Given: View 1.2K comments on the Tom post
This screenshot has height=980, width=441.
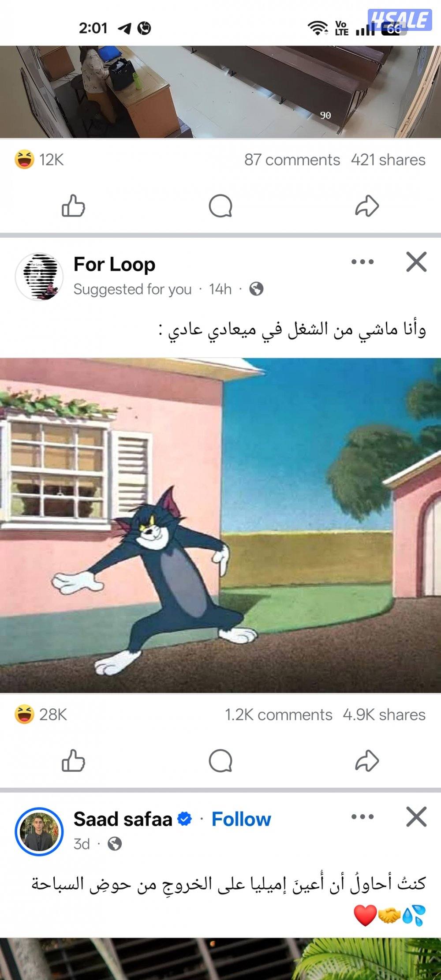Looking at the screenshot, I should coord(279,714).
